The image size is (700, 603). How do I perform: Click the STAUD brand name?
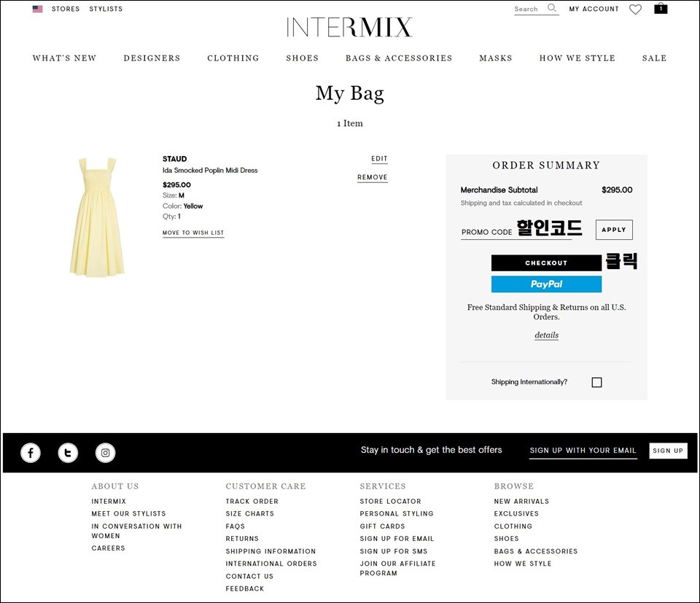pos(174,159)
